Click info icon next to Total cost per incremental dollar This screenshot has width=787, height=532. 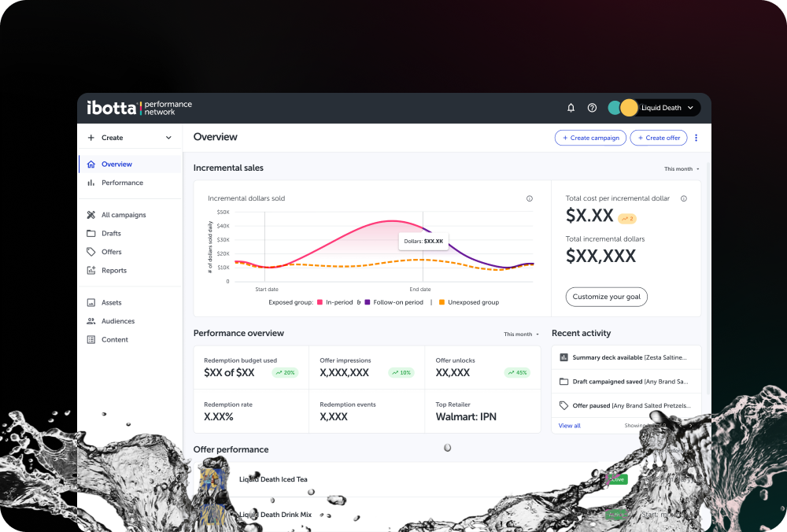683,198
